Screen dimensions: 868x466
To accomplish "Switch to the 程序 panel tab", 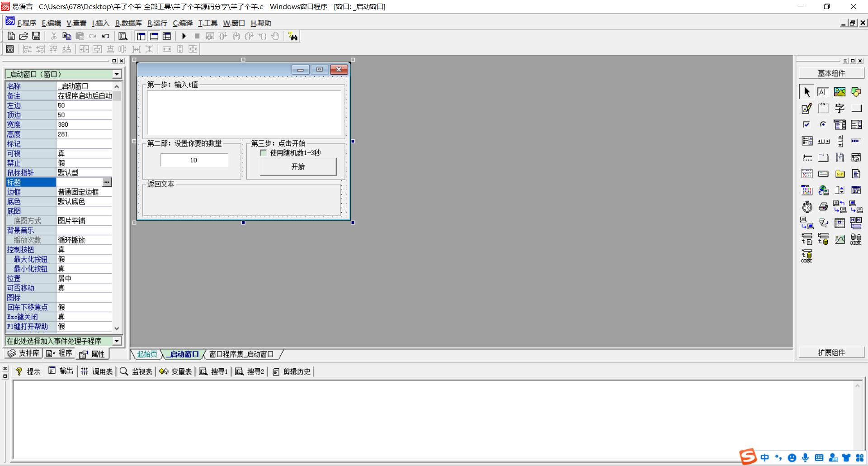I will coord(59,353).
